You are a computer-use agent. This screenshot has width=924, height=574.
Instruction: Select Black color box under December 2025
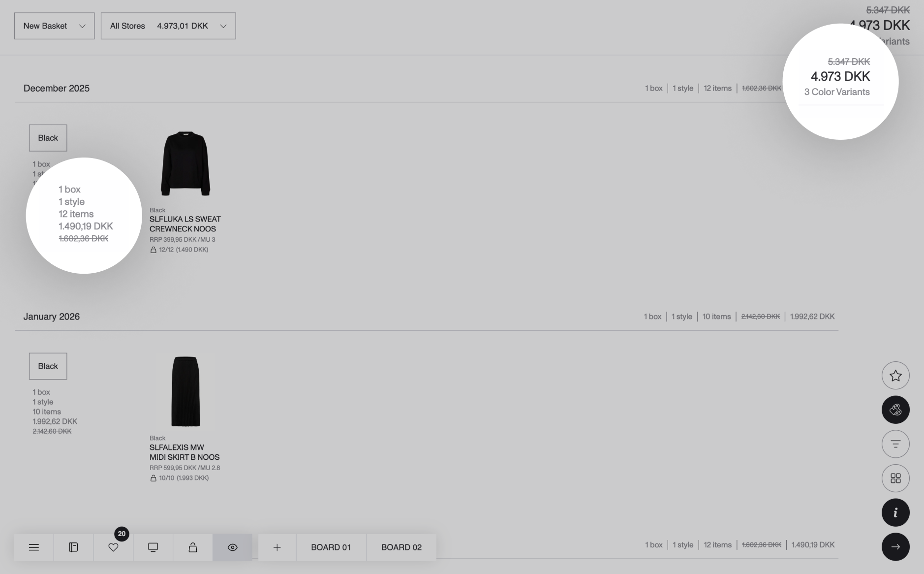tap(48, 138)
